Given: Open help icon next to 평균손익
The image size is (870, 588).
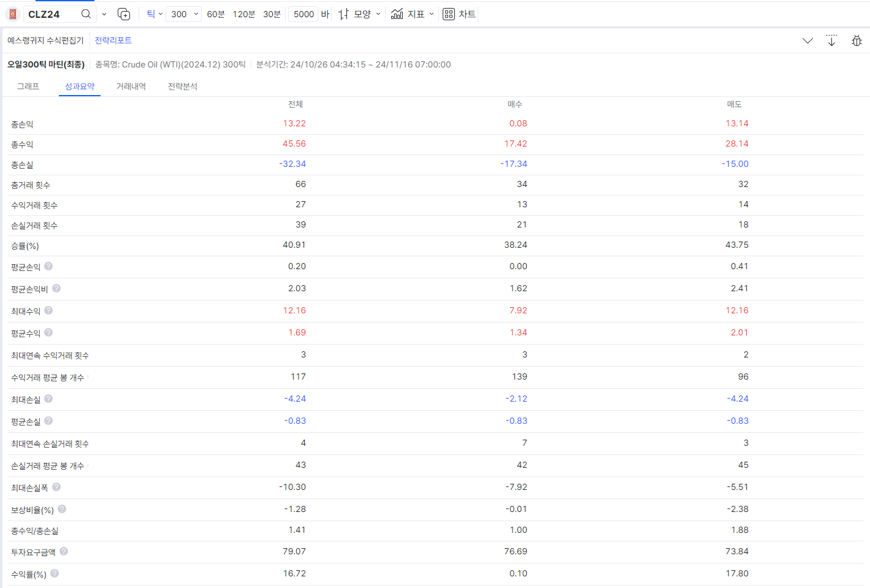Looking at the screenshot, I should tap(48, 266).
